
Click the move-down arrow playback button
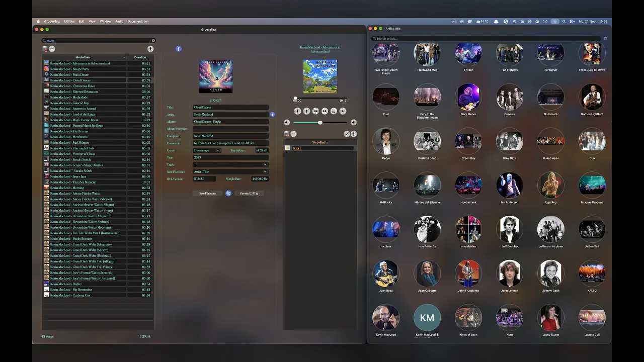click(x=297, y=111)
